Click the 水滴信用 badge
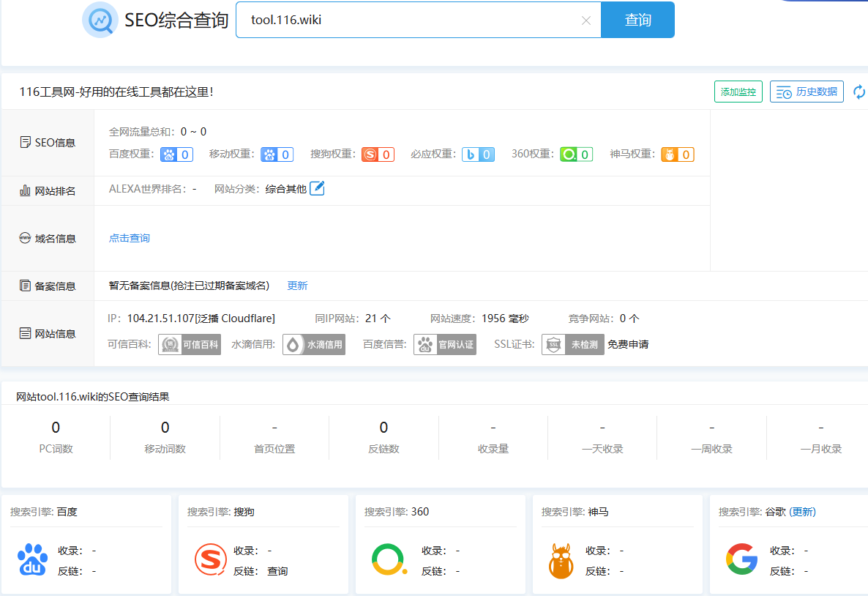The width and height of the screenshot is (868, 596). coord(314,345)
